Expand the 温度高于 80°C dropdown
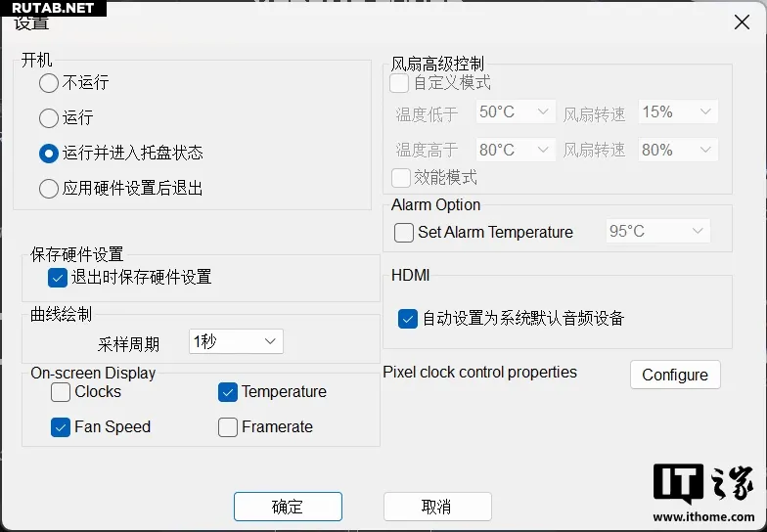The image size is (767, 532). pos(515,150)
